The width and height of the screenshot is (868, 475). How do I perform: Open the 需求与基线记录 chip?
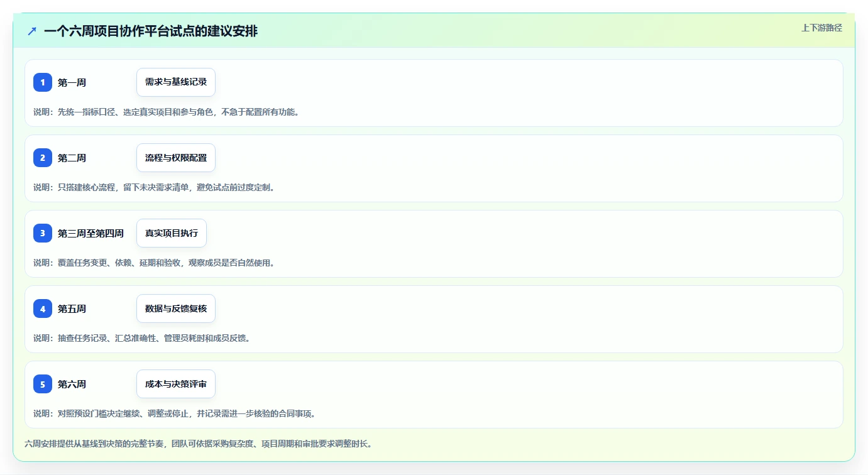176,82
